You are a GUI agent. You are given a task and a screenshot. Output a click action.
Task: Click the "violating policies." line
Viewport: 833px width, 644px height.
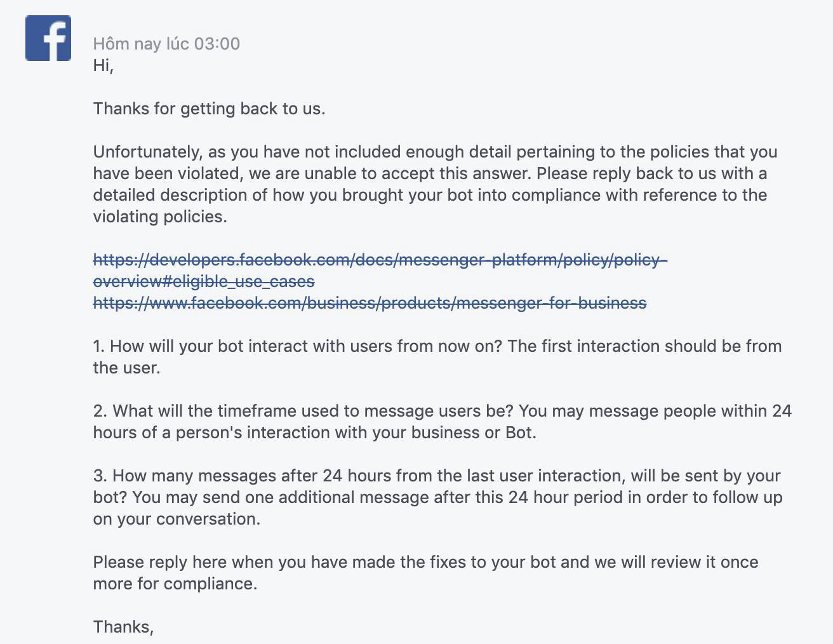[x=160, y=217]
